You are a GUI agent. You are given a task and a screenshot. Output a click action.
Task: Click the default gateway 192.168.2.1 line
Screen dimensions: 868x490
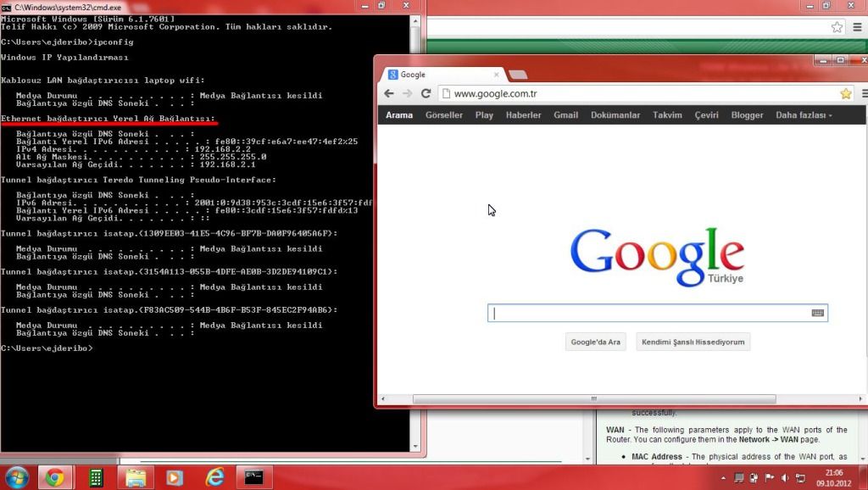[136, 164]
